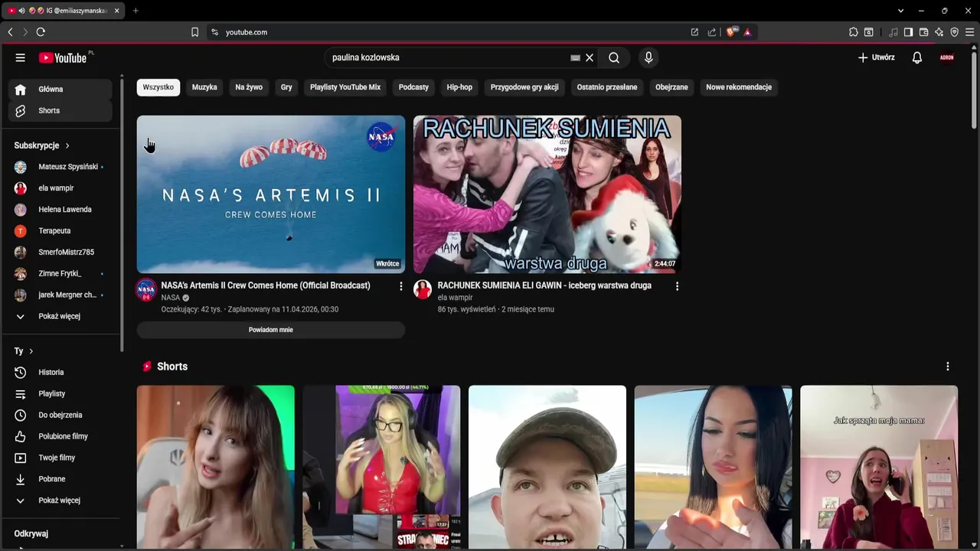Clear the search query with the X
The image size is (980, 551).
(590, 57)
